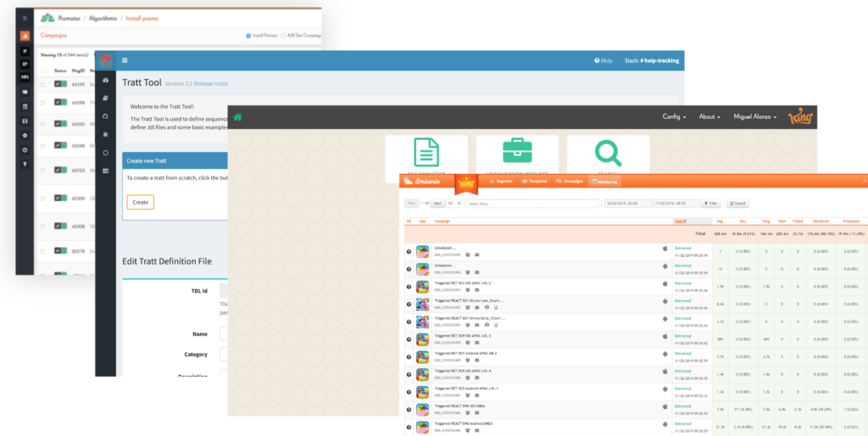Click the green home icon
Image resolution: width=868 pixels, height=436 pixels.
237,117
